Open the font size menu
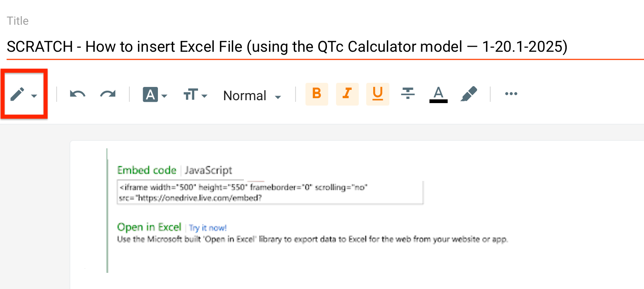The height and width of the screenshot is (289, 644). pos(195,95)
